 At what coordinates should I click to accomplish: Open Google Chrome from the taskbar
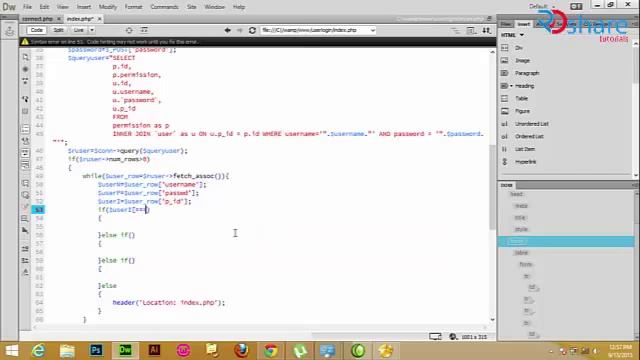tap(270, 351)
